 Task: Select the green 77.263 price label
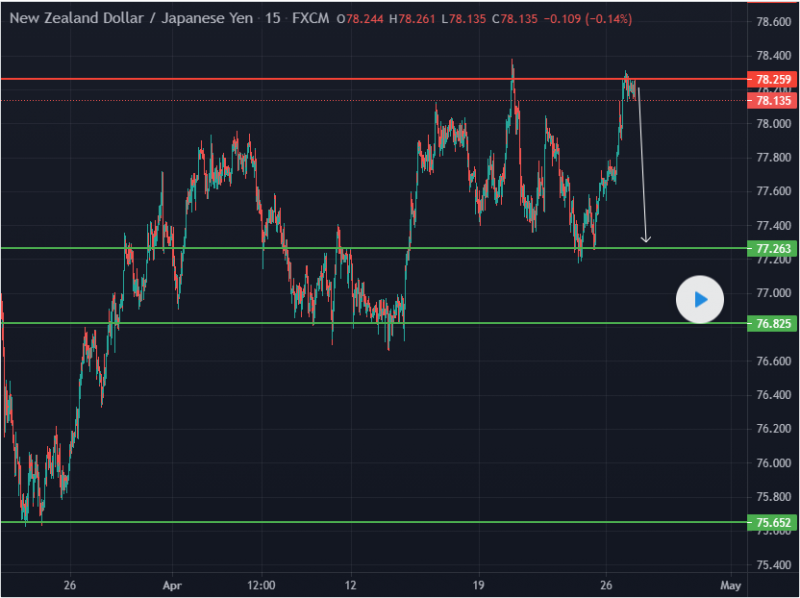click(x=773, y=248)
